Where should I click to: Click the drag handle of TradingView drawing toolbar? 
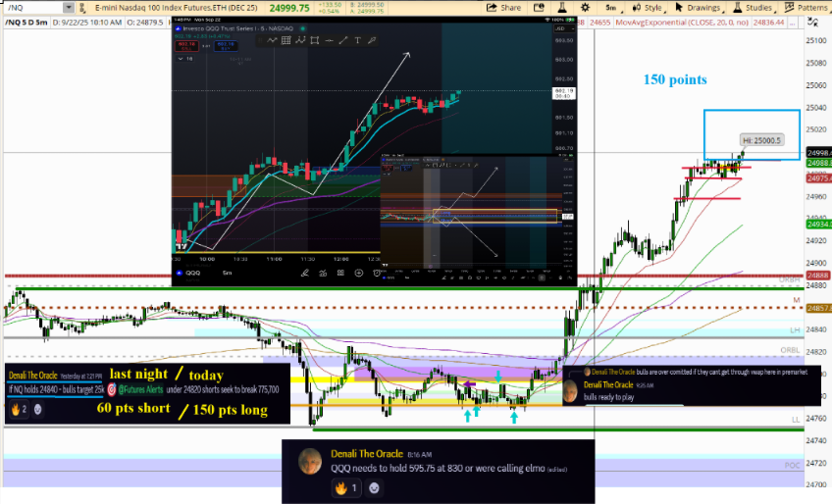pos(261,40)
